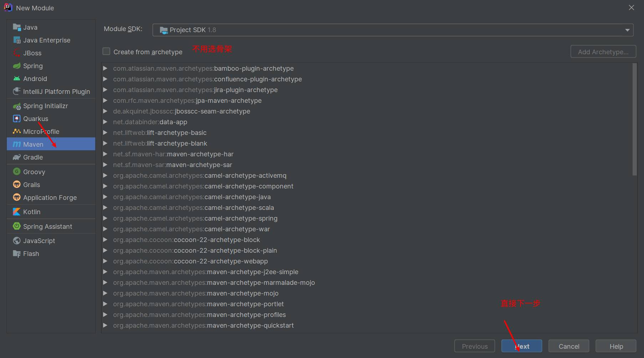Screen dimensions: 644x358
Task: Open Help for New Module
Action: click(616, 346)
